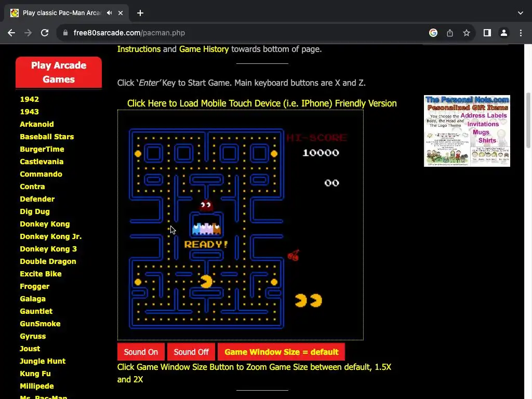This screenshot has height=399, width=532.
Task: Open the Instructions link
Action: (139, 49)
